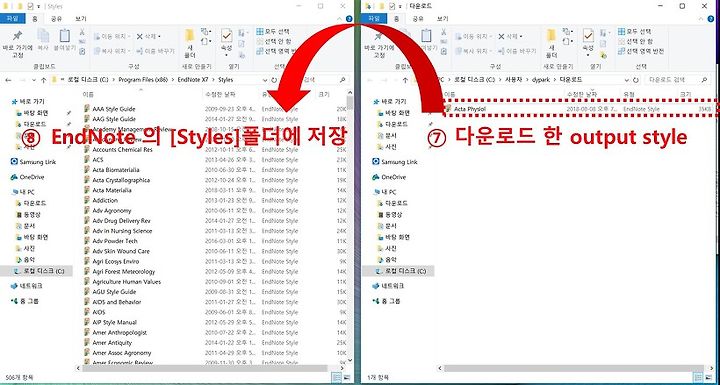
Task: Open address history dropdown in Styles window
Action: (x=265, y=80)
